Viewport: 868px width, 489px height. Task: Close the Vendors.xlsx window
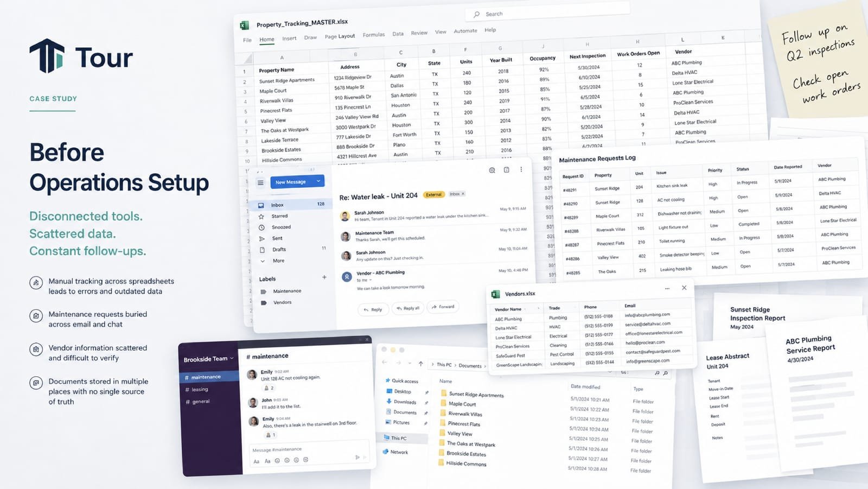684,288
